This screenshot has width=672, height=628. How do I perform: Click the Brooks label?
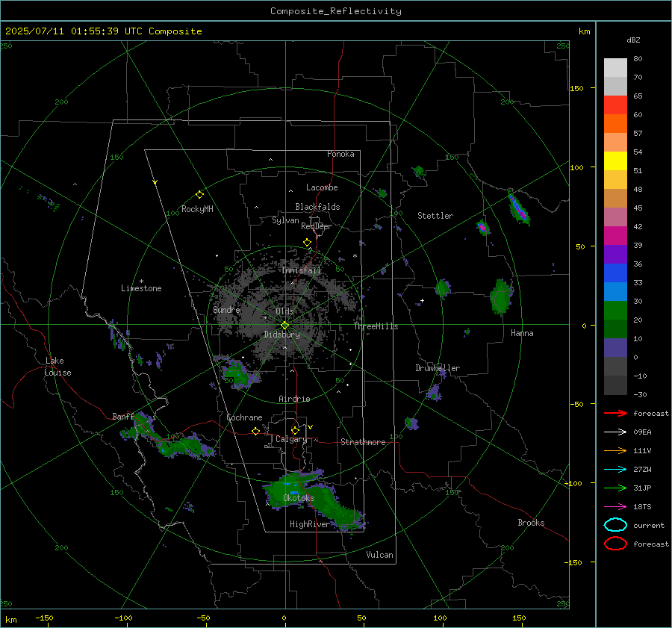coord(531,523)
